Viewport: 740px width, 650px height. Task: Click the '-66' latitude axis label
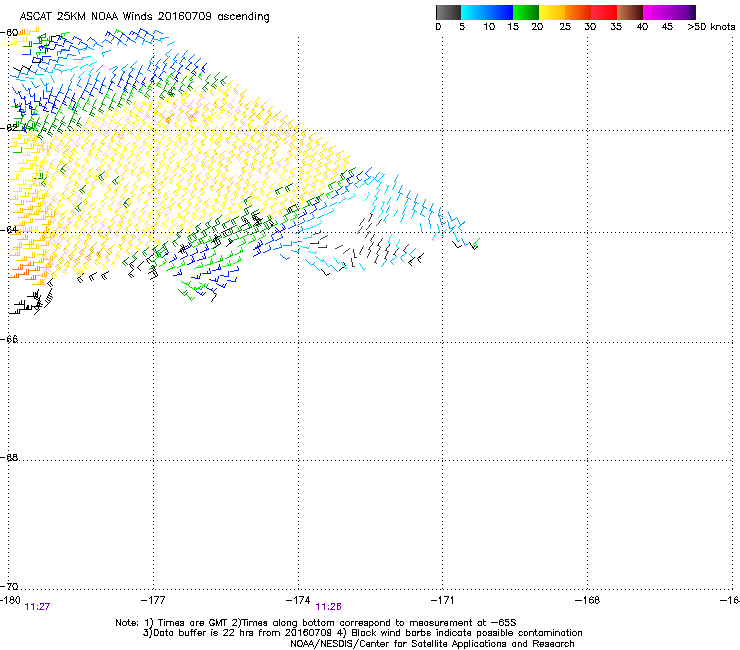(x=9, y=339)
